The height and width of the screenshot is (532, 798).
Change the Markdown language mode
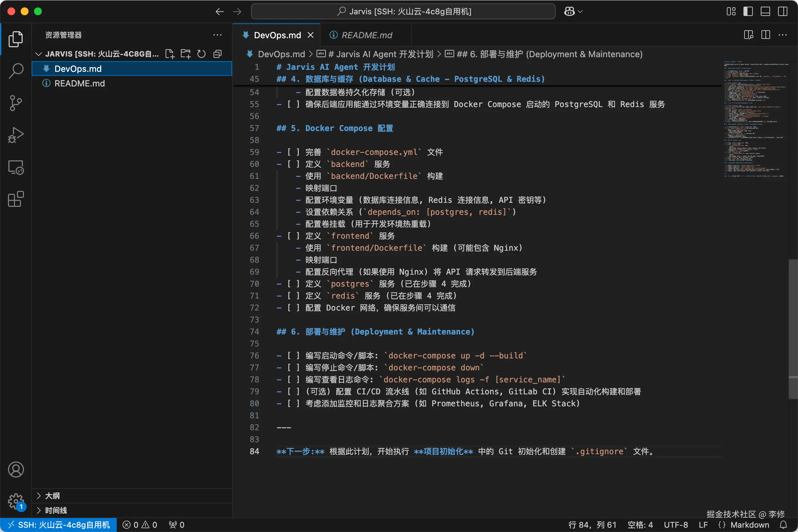pos(749,525)
